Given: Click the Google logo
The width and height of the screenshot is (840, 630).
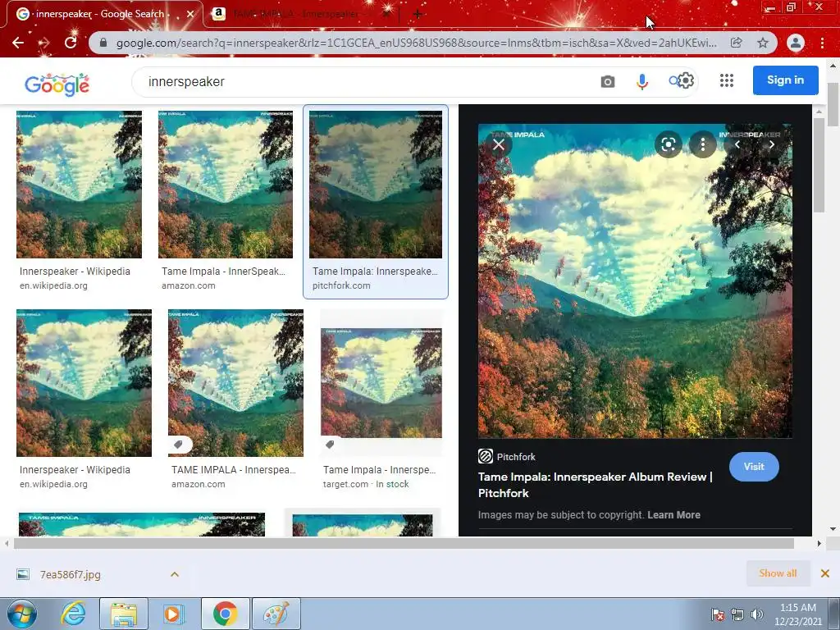Looking at the screenshot, I should pos(57,84).
